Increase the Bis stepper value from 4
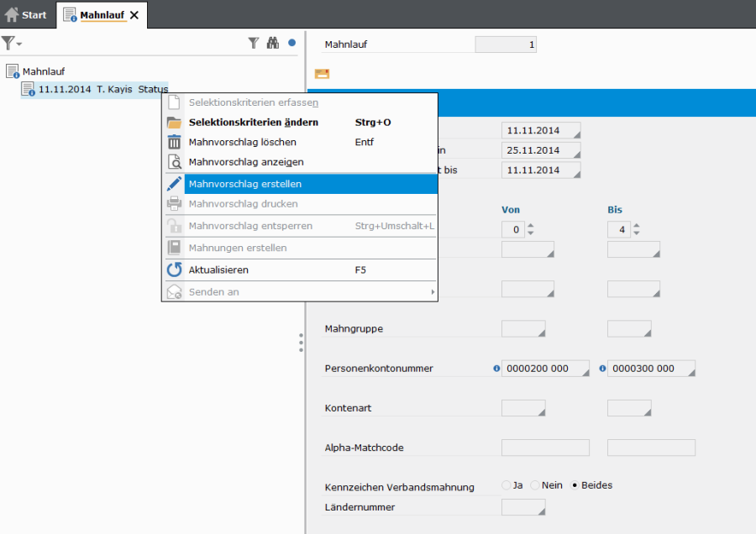 636,226
